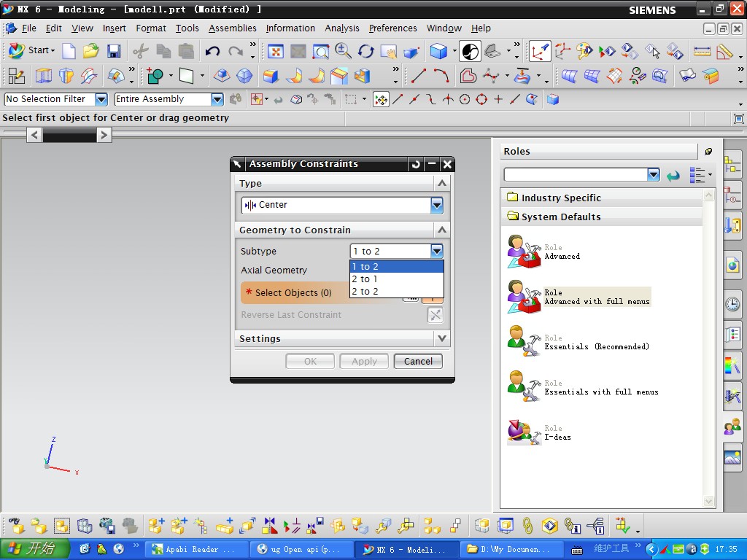The image size is (747, 560).
Task: Open the History clock tab in resource bar
Action: point(732,303)
